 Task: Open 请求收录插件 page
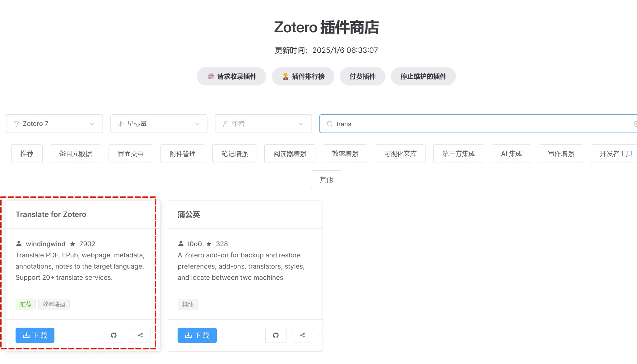tap(231, 76)
